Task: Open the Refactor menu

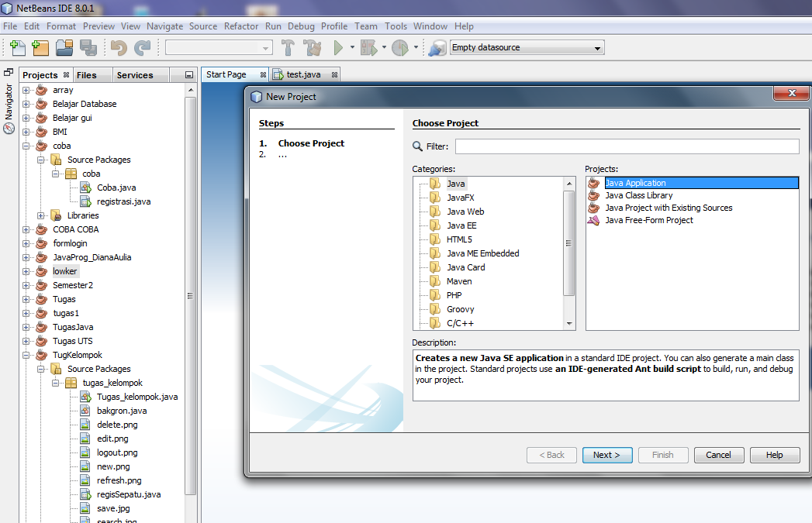Action: tap(240, 26)
